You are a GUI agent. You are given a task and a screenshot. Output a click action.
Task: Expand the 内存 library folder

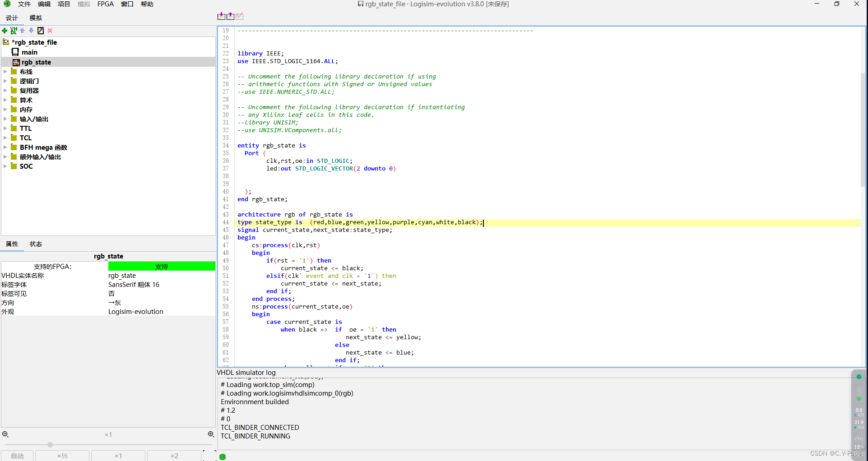pos(5,110)
